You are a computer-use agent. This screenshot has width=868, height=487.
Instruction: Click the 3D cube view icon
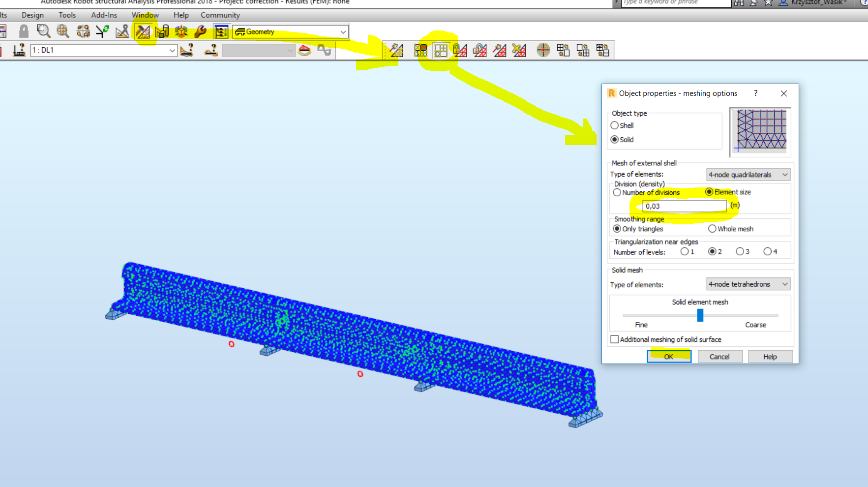tap(181, 32)
